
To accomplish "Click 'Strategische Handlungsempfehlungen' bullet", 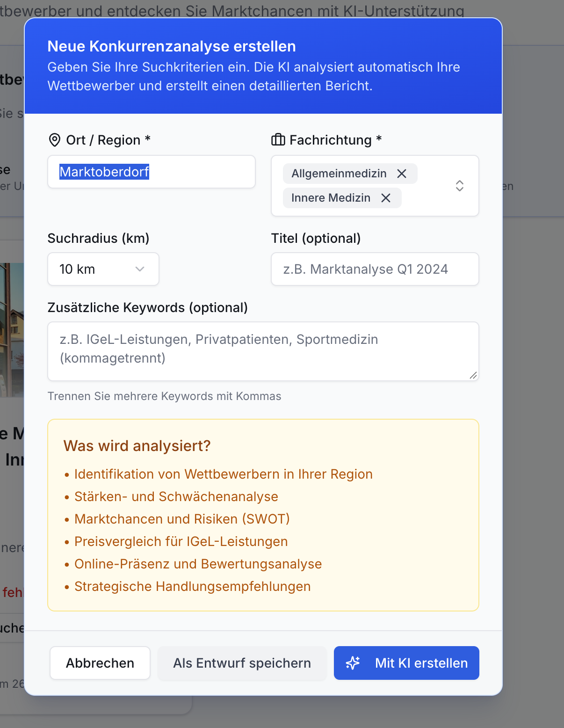I will click(x=193, y=586).
